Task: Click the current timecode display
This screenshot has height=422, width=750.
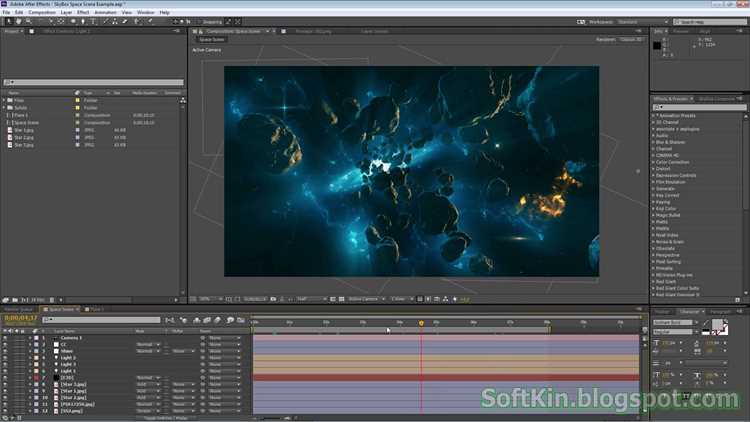Action: [21, 318]
